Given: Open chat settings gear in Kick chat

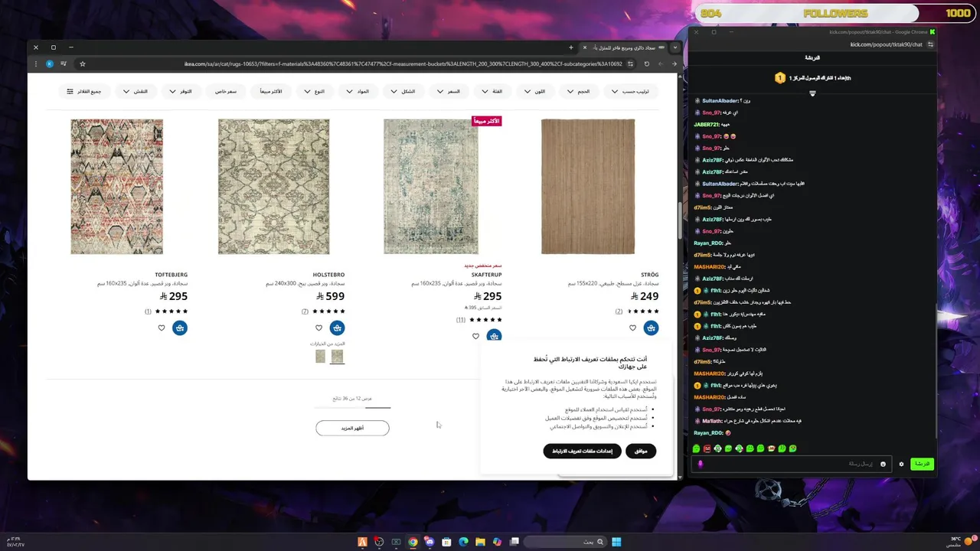Looking at the screenshot, I should [901, 464].
